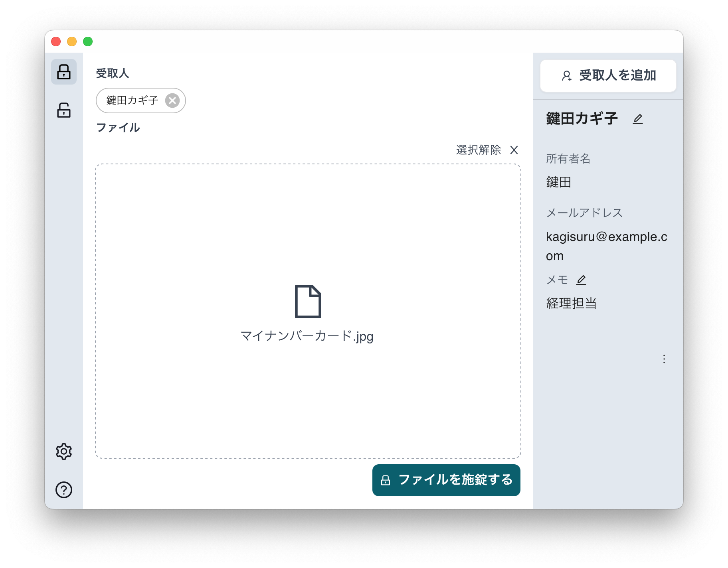Click ファイルを施錠する button
The image size is (728, 568).
[446, 480]
